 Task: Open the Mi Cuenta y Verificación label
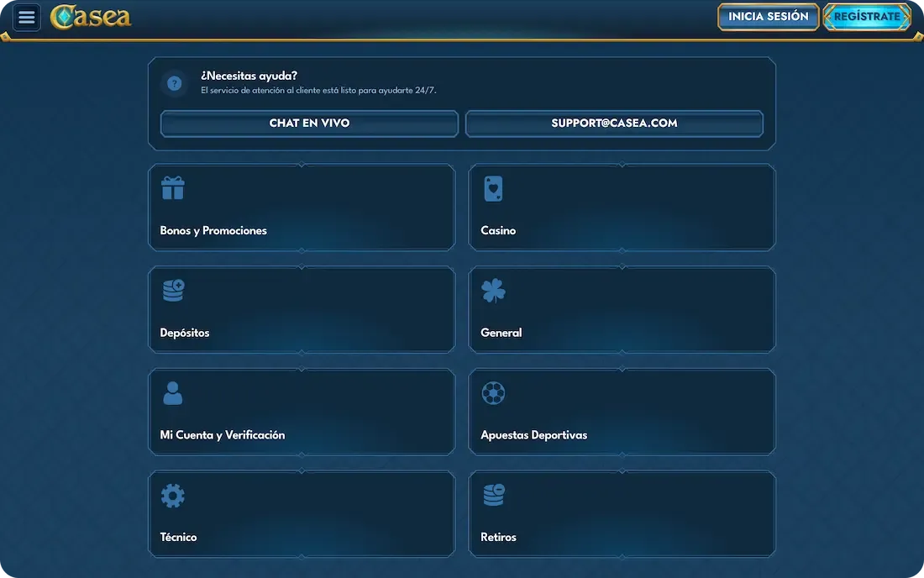[223, 435]
